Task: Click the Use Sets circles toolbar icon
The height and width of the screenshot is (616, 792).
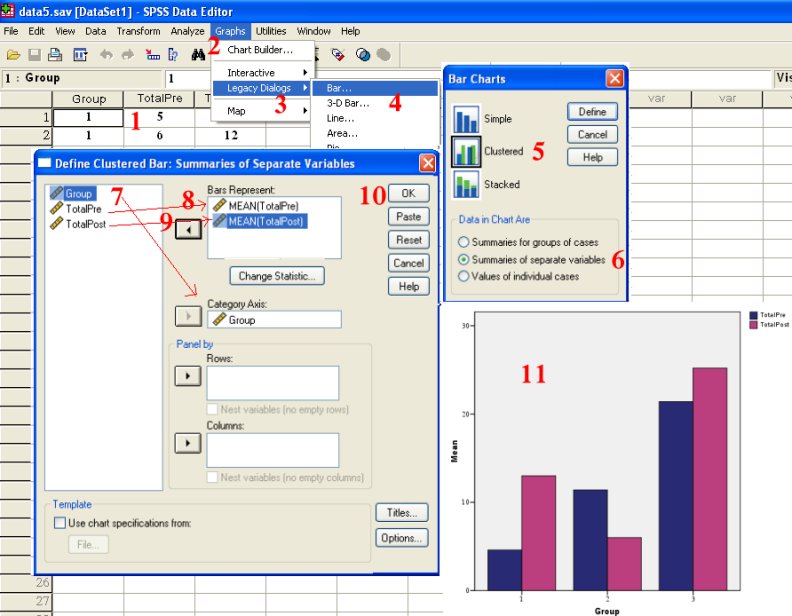Action: (x=363, y=55)
